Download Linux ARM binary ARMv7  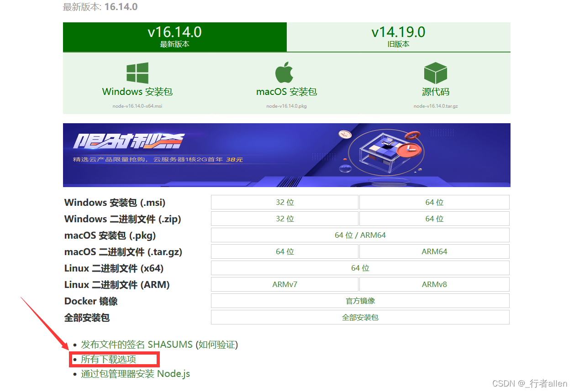click(285, 284)
